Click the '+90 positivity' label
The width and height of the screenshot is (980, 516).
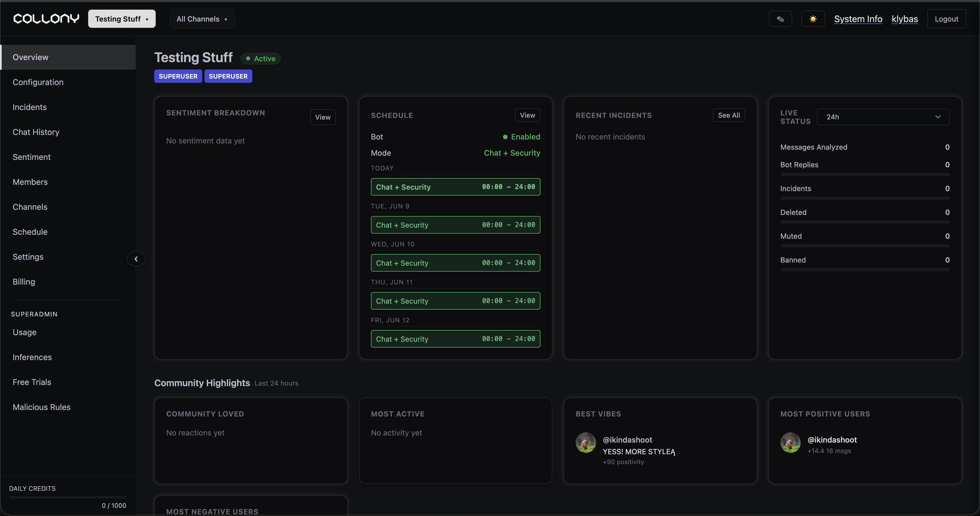coord(623,462)
